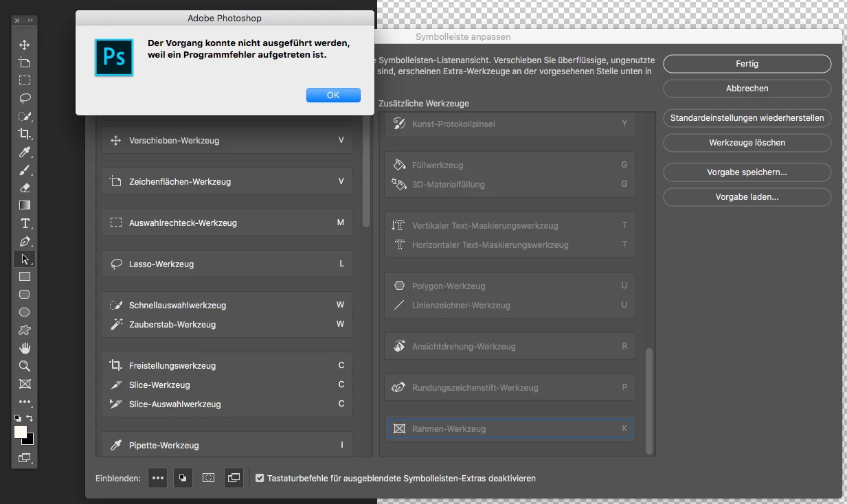Select the Crop tool in the toolbar
847x504 pixels.
tap(25, 134)
